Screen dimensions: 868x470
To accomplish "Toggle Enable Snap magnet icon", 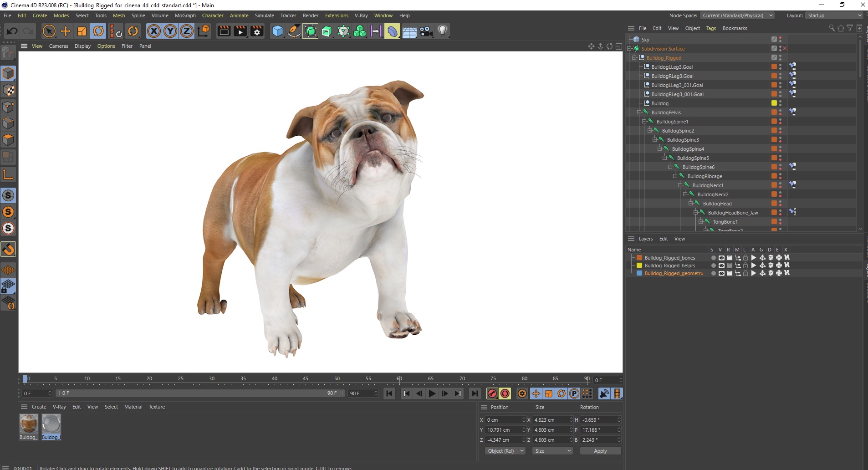I will 8,249.
